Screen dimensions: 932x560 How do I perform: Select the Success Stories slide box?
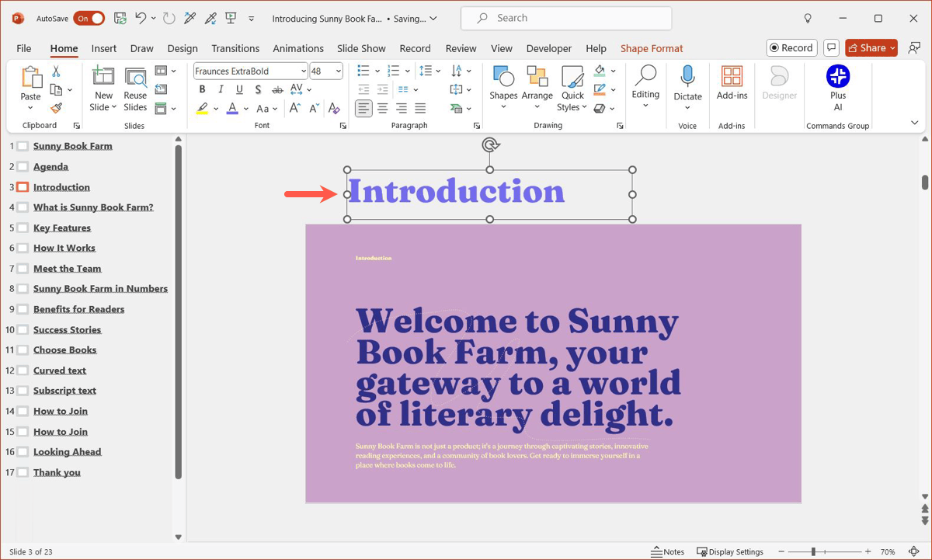pyautogui.click(x=23, y=329)
